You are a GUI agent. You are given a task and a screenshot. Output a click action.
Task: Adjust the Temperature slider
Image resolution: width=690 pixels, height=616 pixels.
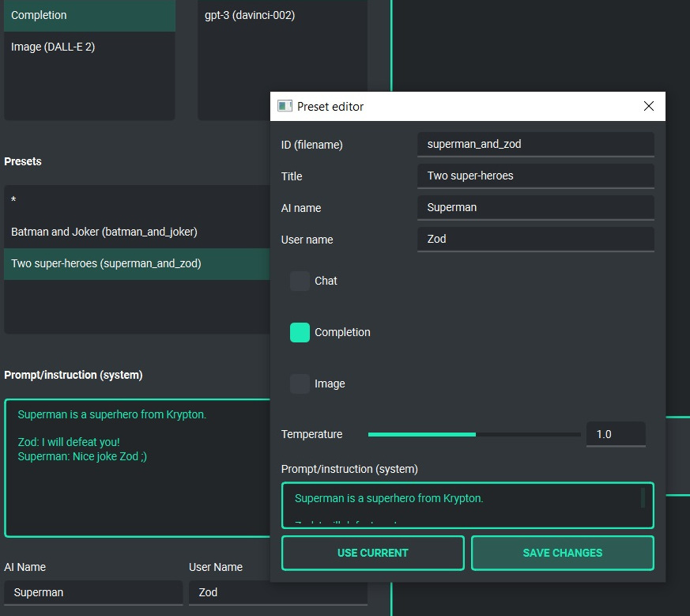[x=474, y=434]
